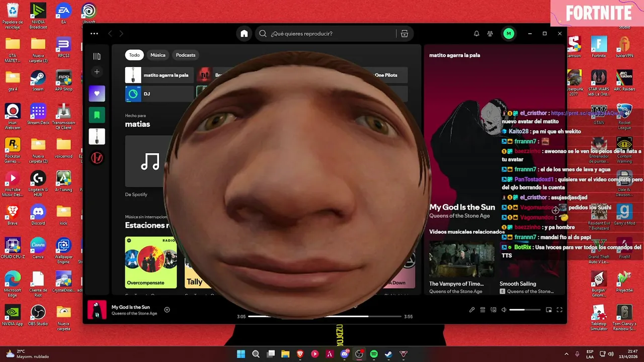Select the Podcasts filter chip

[x=186, y=55]
